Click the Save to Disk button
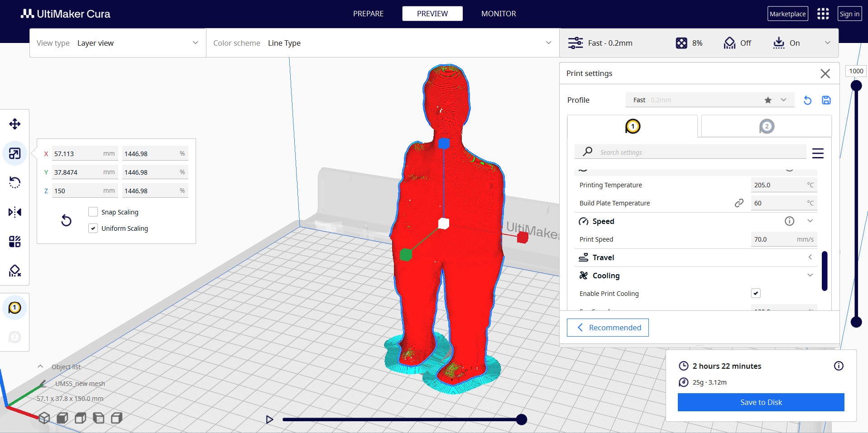The image size is (868, 433). (x=761, y=402)
